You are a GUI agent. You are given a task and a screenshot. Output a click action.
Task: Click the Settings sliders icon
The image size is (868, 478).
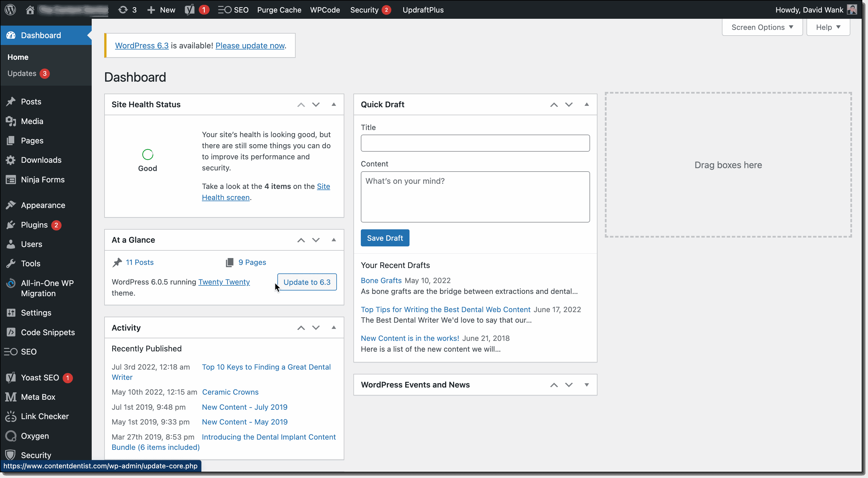coord(11,313)
